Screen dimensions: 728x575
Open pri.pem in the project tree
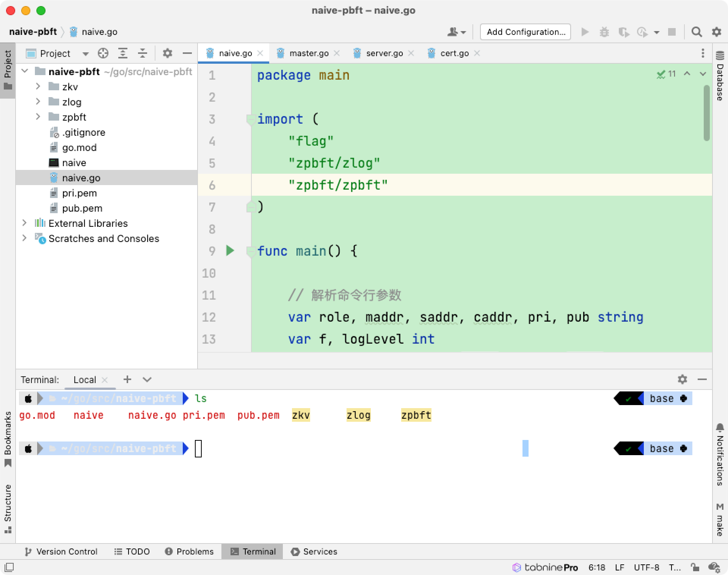[x=79, y=193]
